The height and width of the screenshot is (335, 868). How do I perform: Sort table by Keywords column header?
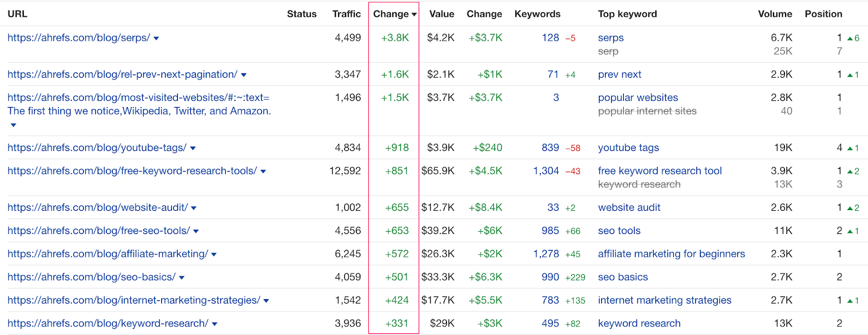point(537,14)
